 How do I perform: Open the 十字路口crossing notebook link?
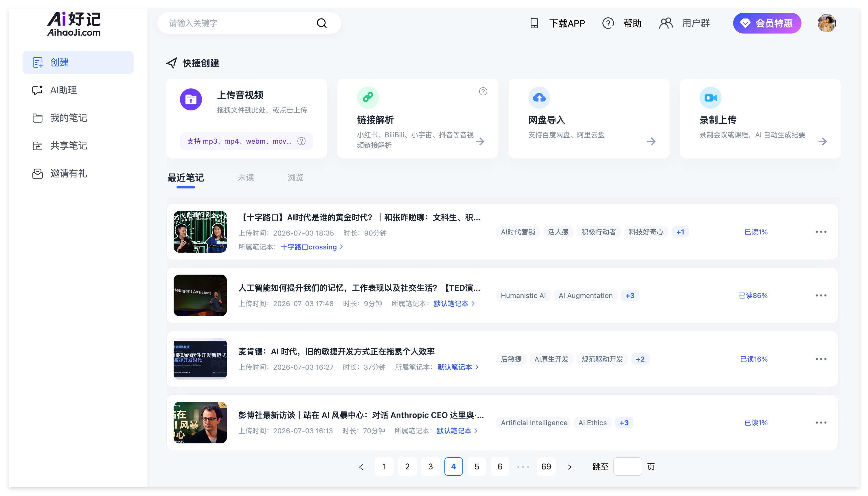tap(312, 247)
